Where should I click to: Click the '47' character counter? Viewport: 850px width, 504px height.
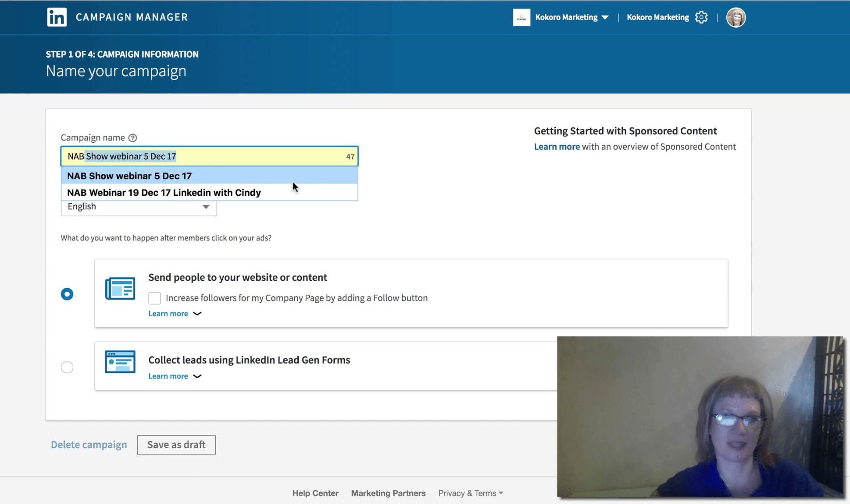pos(350,157)
